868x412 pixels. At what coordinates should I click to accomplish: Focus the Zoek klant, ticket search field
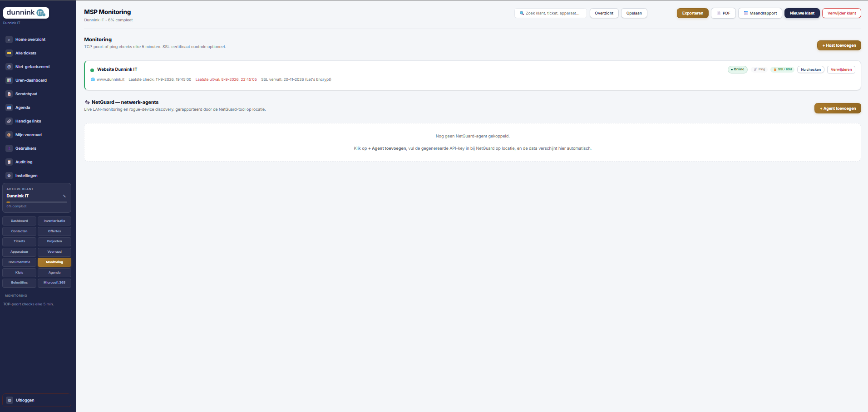551,13
